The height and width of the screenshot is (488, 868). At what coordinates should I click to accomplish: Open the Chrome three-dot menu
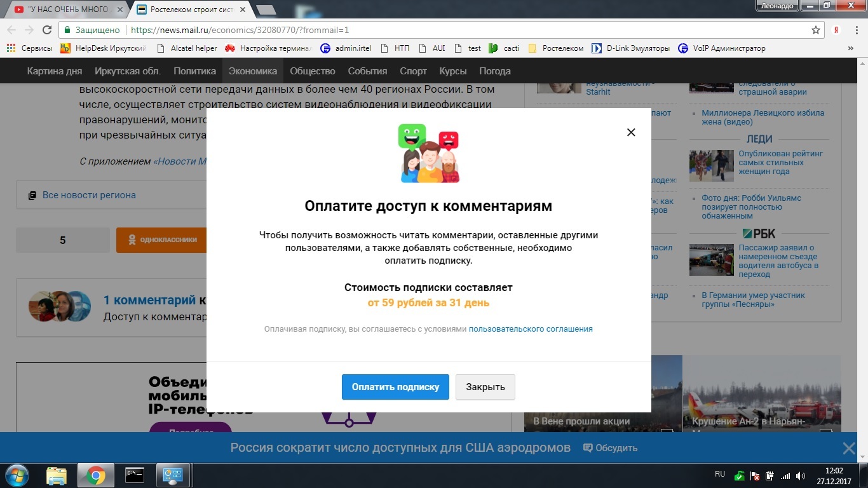(857, 30)
